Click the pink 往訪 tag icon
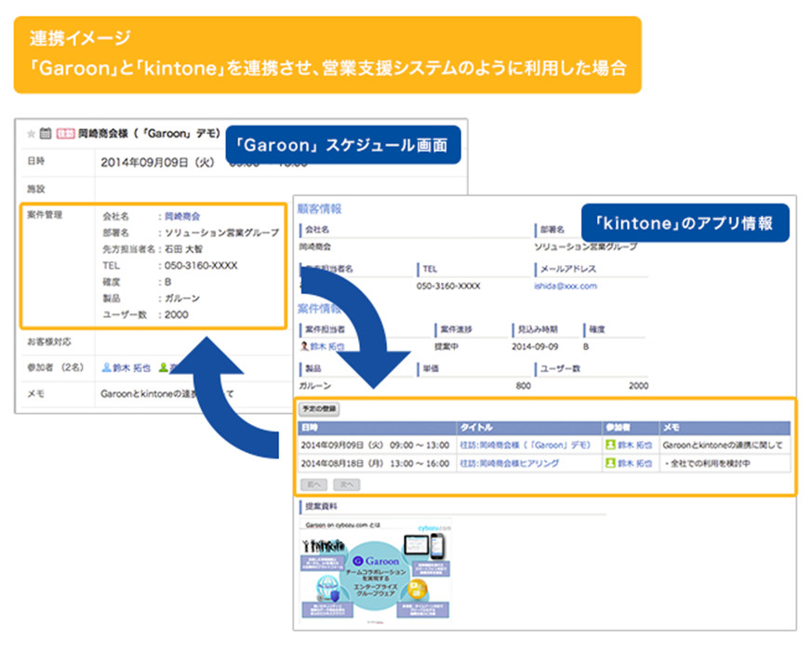 [x=65, y=134]
